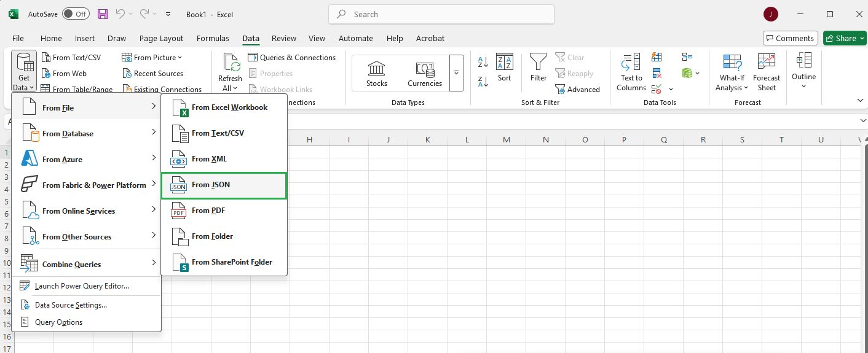
Task: Open Advanced filter options
Action: click(x=577, y=90)
